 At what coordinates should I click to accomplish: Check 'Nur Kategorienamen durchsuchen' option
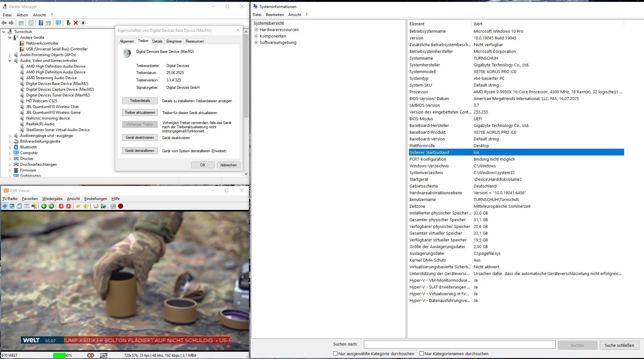(421, 354)
